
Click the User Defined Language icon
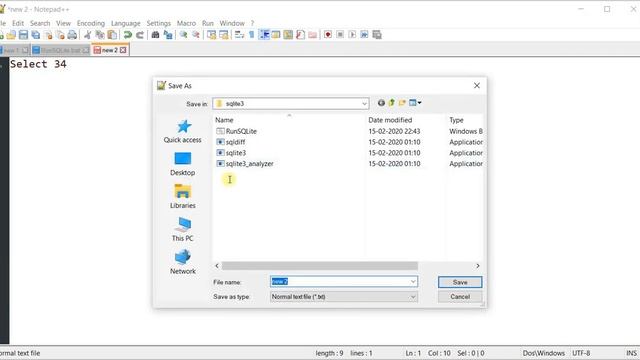coord(276,35)
